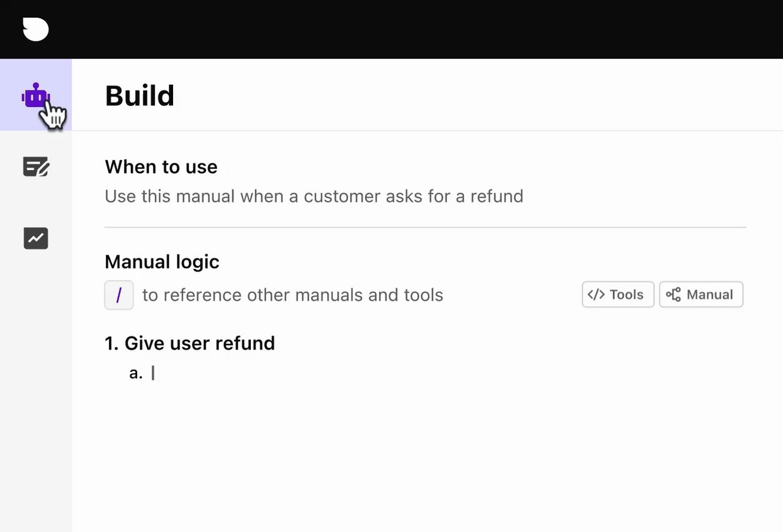The image size is (783, 532).
Task: Click the "1." step number marker
Action: 111,343
